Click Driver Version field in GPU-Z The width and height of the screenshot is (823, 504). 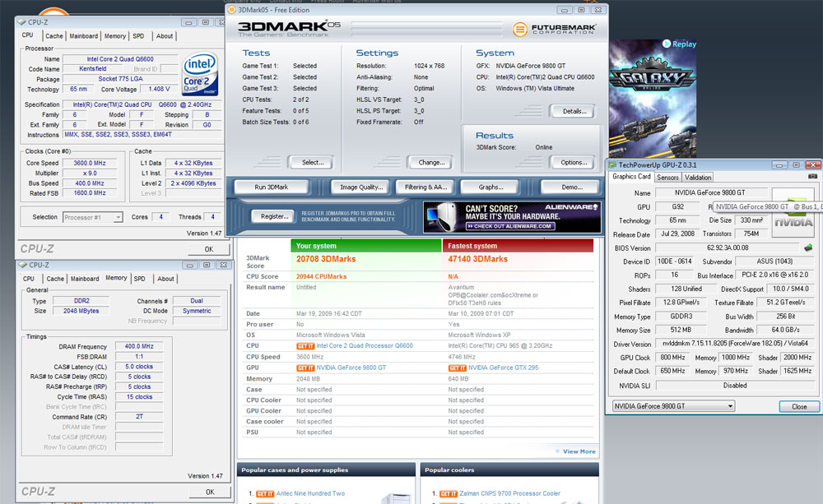coord(735,344)
